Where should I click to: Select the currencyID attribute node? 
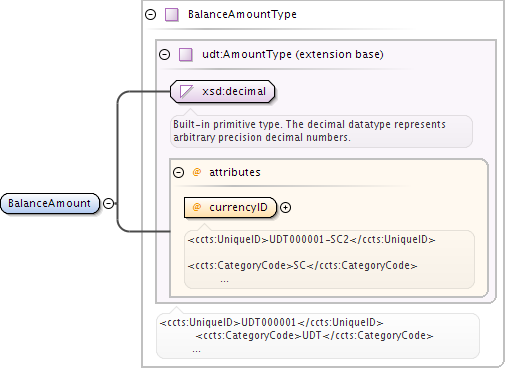[230, 207]
